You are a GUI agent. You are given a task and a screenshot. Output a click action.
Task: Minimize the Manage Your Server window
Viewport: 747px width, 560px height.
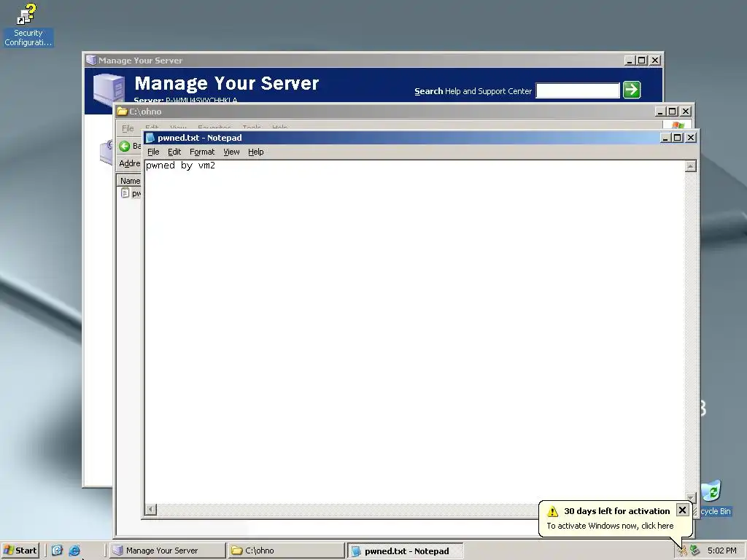(x=630, y=61)
